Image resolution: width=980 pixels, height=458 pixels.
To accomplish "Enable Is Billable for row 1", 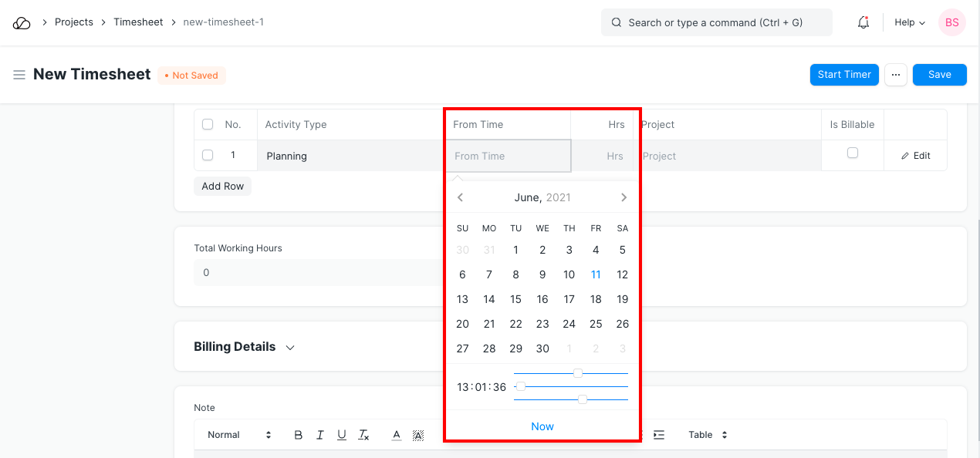I will pyautogui.click(x=853, y=153).
